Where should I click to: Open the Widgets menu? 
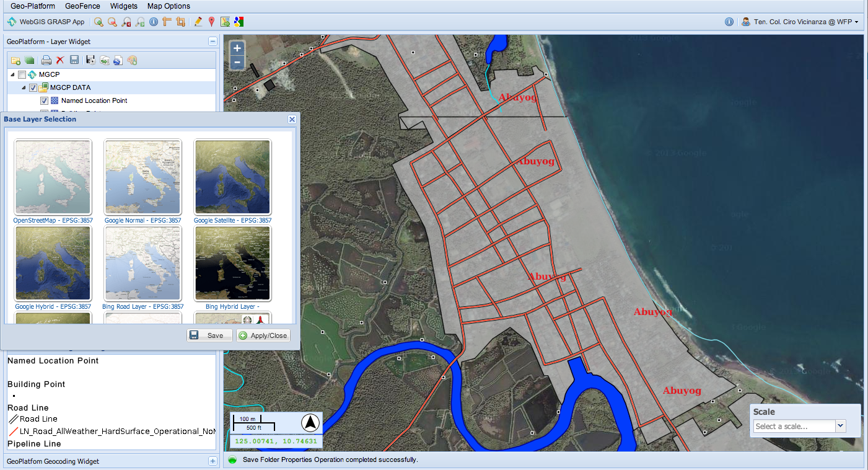[x=124, y=6]
